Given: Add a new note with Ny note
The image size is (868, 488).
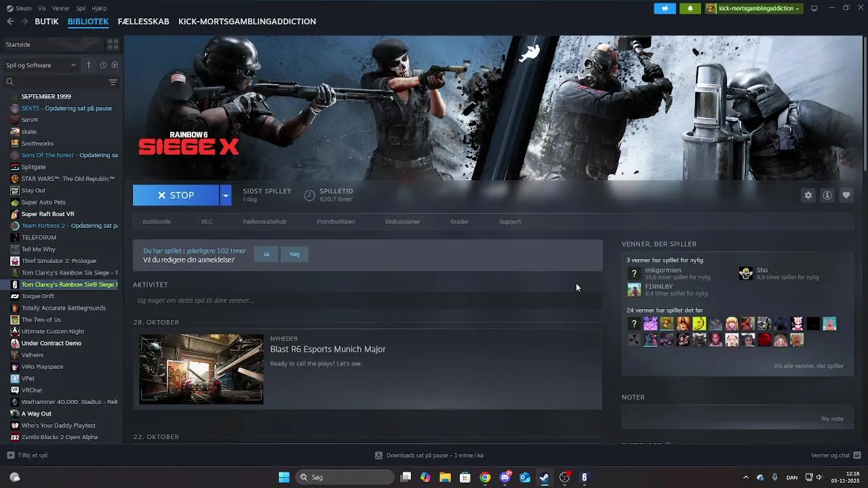Looking at the screenshot, I should (x=832, y=419).
